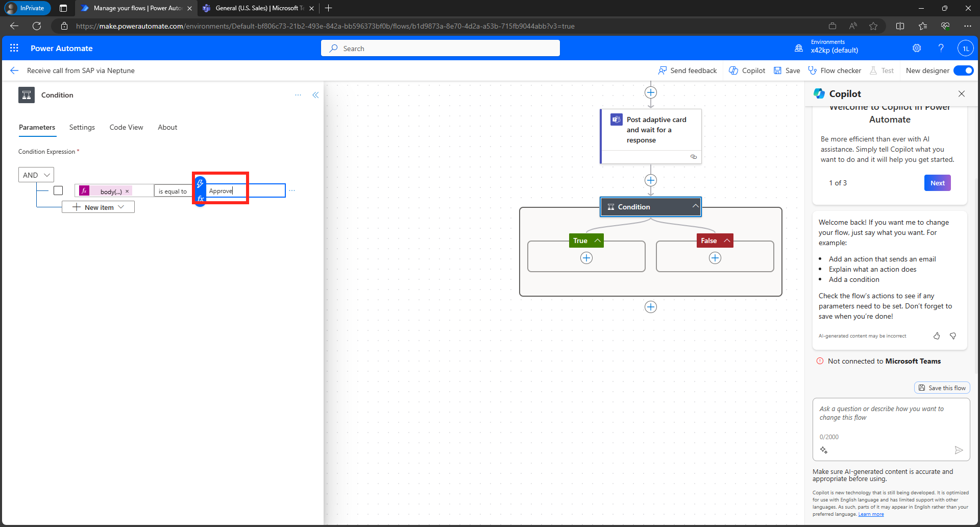Switch to the Code View tab

click(126, 127)
